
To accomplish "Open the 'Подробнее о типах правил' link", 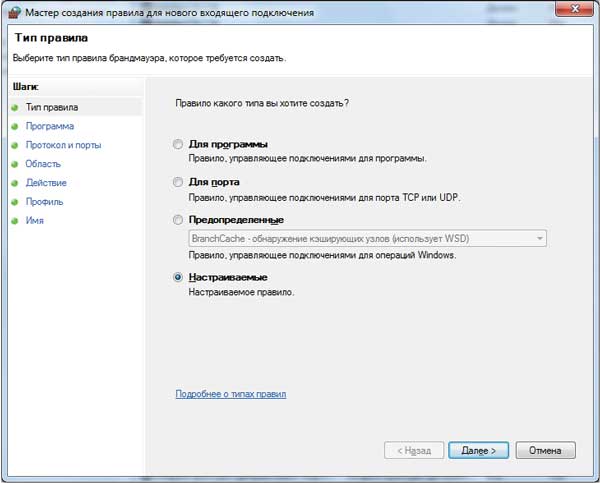I will (x=231, y=395).
